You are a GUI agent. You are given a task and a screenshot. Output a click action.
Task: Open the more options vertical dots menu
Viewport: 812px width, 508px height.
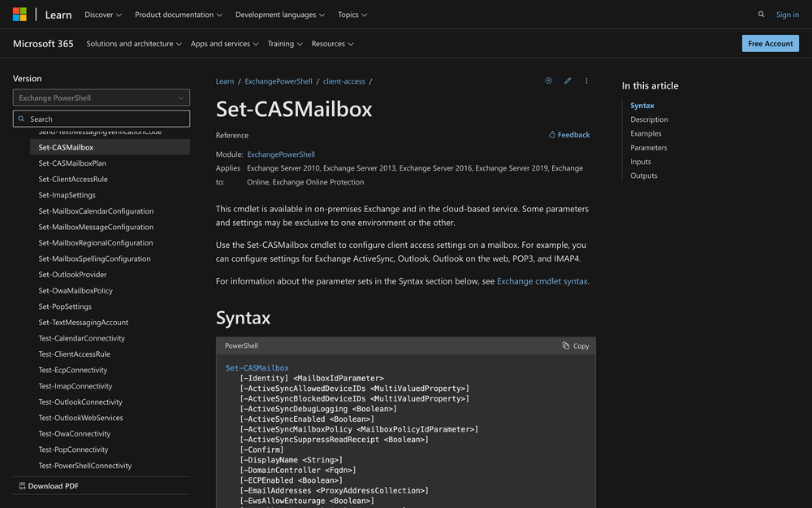pyautogui.click(x=586, y=81)
